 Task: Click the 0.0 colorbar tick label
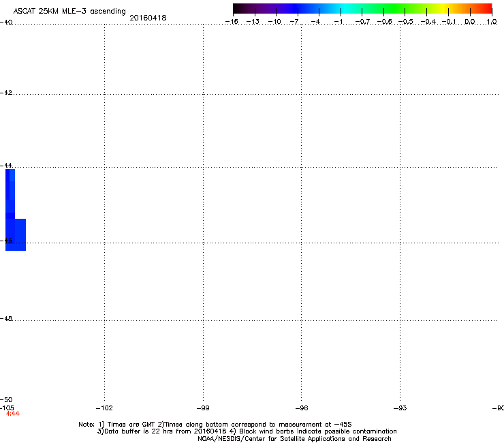point(470,22)
